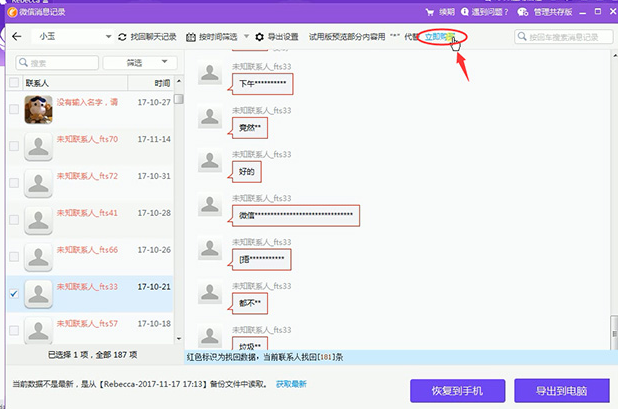618x409 pixels.
Task: Click the chat pane scrollbar thumb
Action: [x=614, y=333]
